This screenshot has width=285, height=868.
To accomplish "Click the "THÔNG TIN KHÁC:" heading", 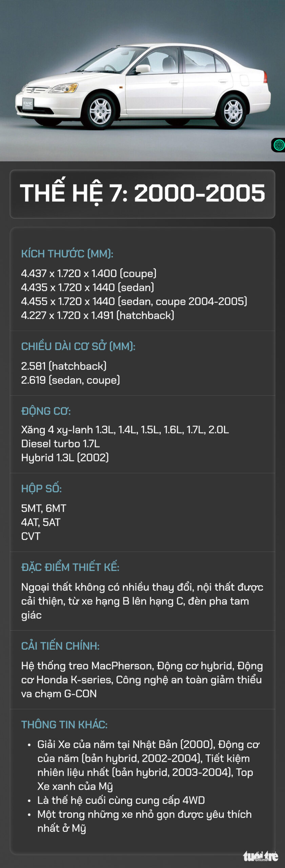I will pyautogui.click(x=64, y=724).
